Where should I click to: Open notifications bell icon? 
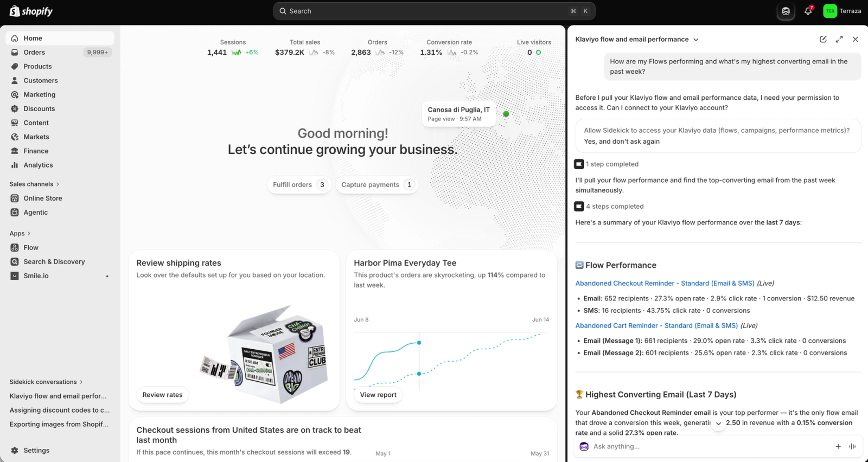click(x=808, y=11)
